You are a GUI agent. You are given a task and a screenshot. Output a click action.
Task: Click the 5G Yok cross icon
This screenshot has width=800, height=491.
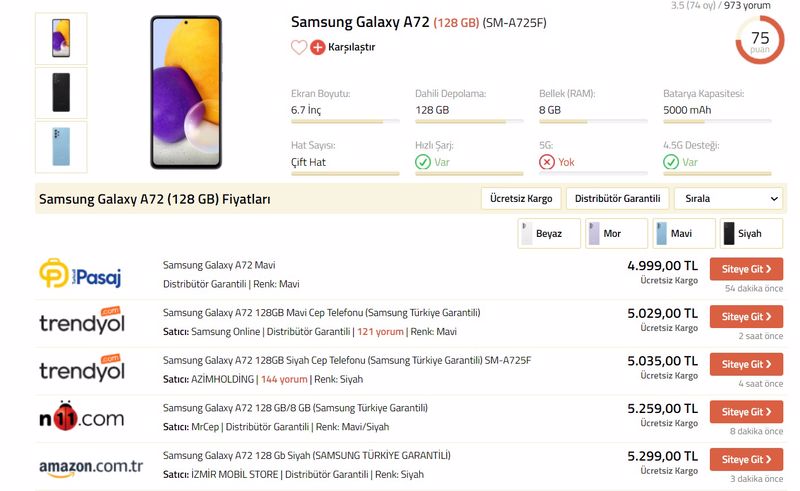(547, 162)
